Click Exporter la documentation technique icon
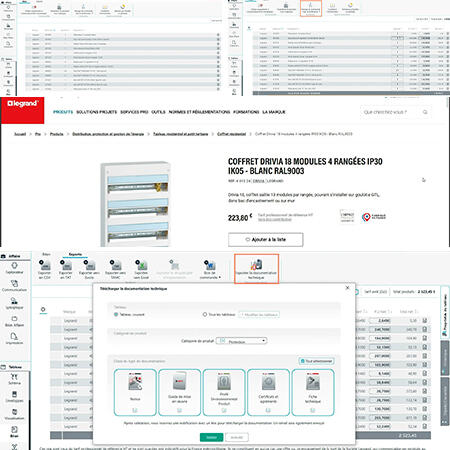Viewport: 450px width, 450px height. click(x=256, y=269)
